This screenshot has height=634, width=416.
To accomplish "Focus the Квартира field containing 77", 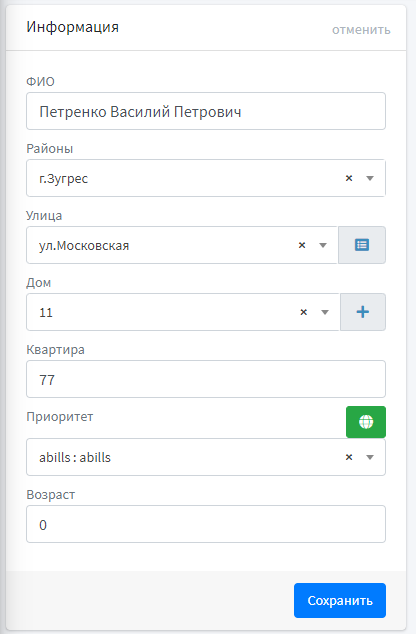I will tap(206, 379).
